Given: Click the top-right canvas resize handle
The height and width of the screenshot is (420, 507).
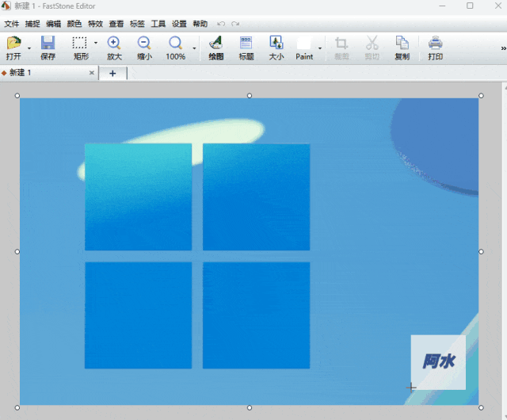Looking at the screenshot, I should (x=481, y=95).
